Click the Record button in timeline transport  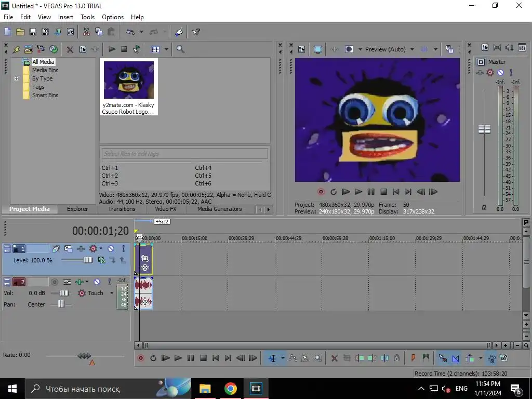[x=141, y=358]
